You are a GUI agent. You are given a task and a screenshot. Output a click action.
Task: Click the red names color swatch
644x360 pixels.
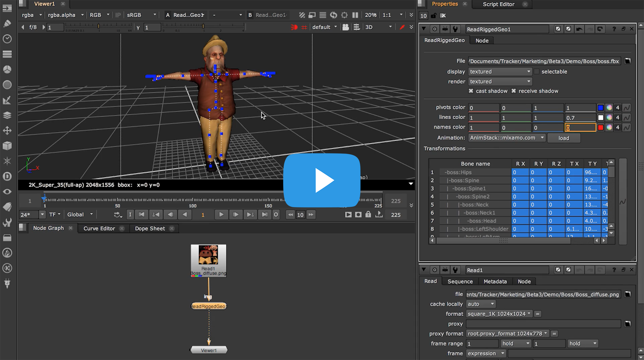600,127
